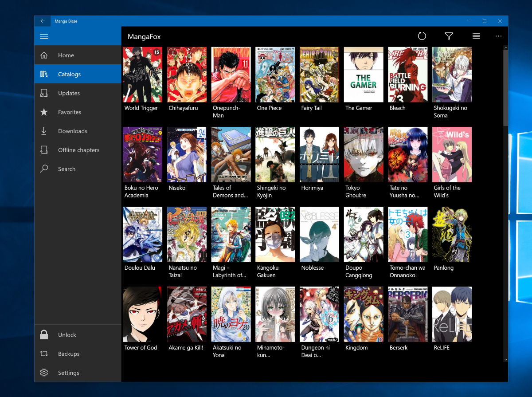Open Dungeon ni Deai o... cover
This screenshot has height=397, width=532.
point(320,314)
